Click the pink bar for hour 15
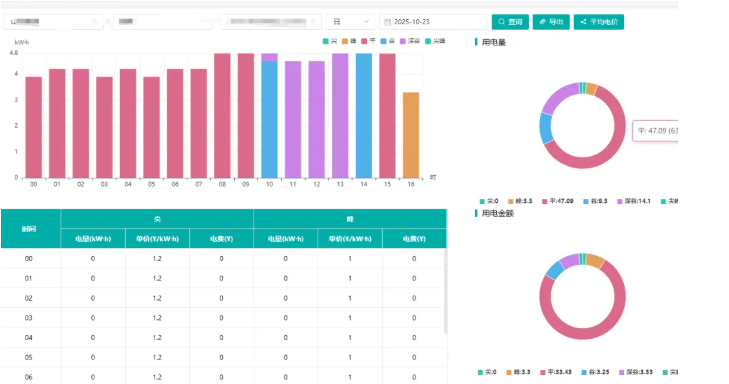The height and width of the screenshot is (384, 729). click(387, 116)
